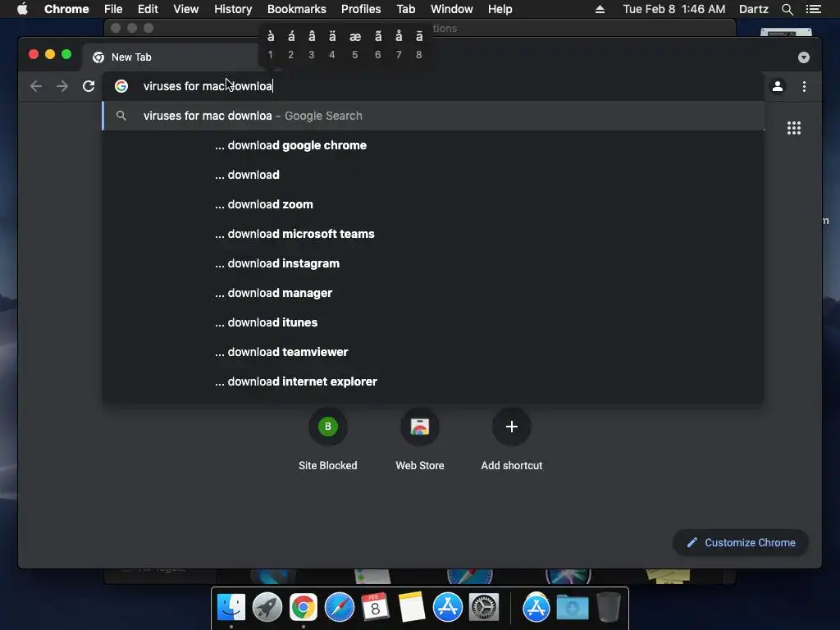Viewport: 840px width, 630px height.
Task: Choose accent character â in popup
Action: [312, 44]
